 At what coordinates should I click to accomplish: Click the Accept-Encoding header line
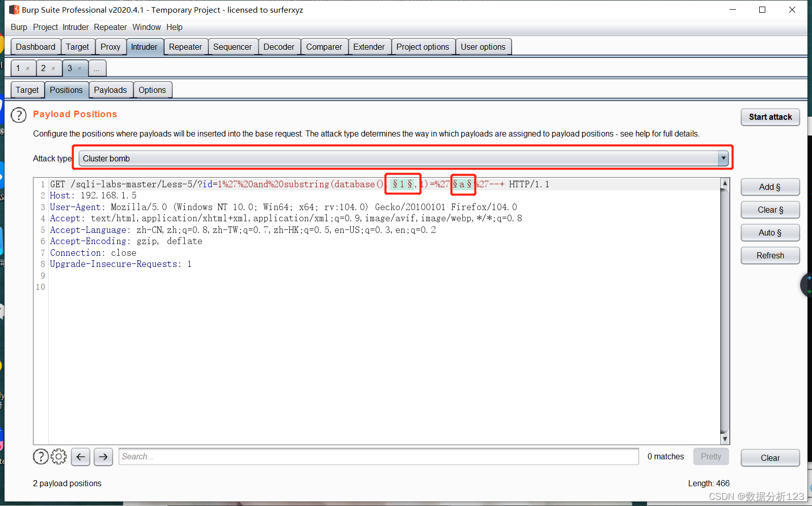(126, 241)
